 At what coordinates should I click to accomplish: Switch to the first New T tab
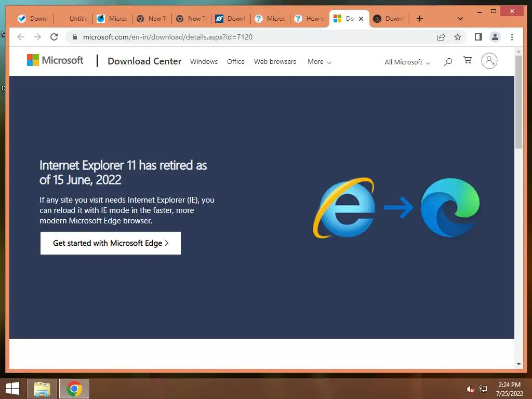tap(152, 19)
